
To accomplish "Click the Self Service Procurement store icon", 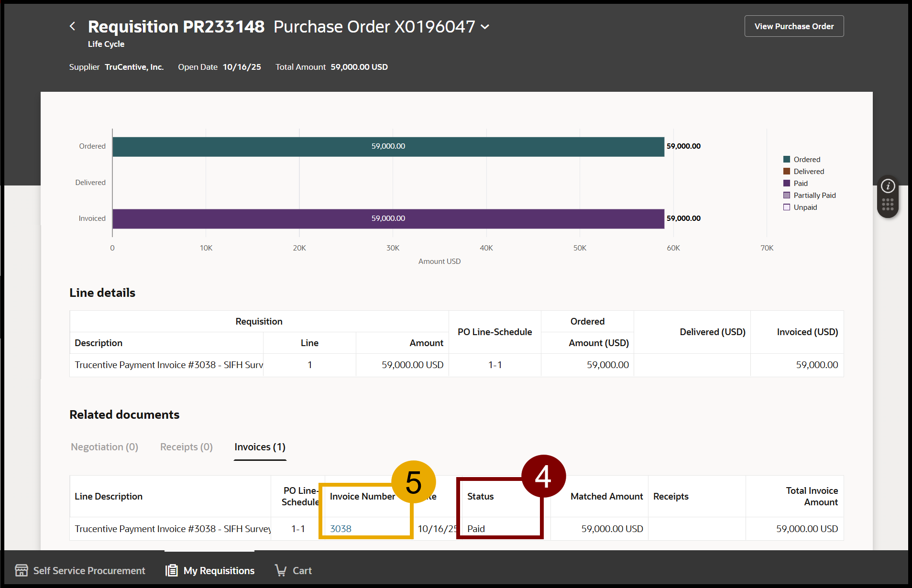I will [x=22, y=570].
